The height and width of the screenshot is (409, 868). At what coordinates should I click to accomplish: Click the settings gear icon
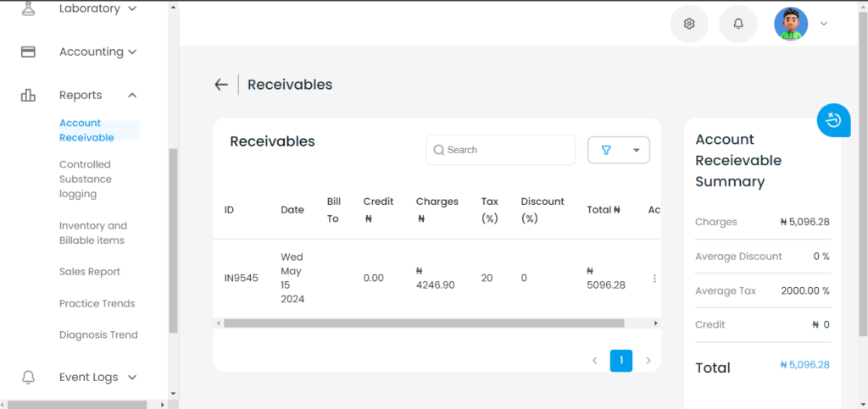click(x=688, y=24)
